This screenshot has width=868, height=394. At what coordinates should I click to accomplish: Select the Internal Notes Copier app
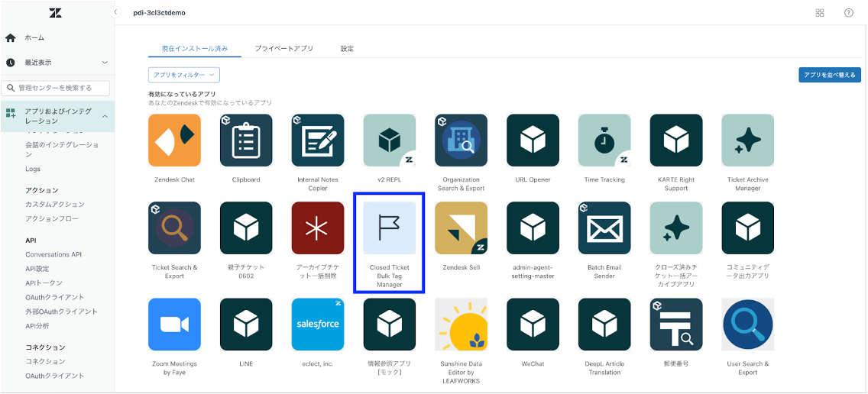pyautogui.click(x=318, y=140)
